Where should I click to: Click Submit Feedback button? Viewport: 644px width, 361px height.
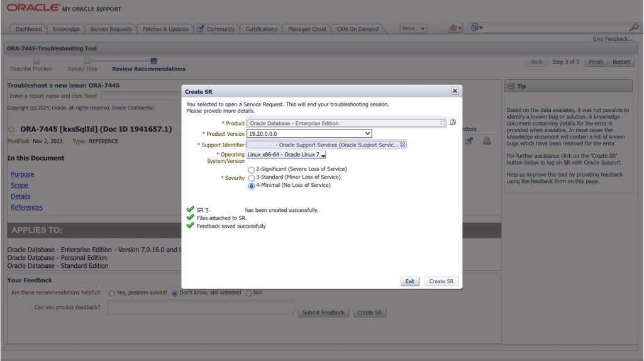323,313
